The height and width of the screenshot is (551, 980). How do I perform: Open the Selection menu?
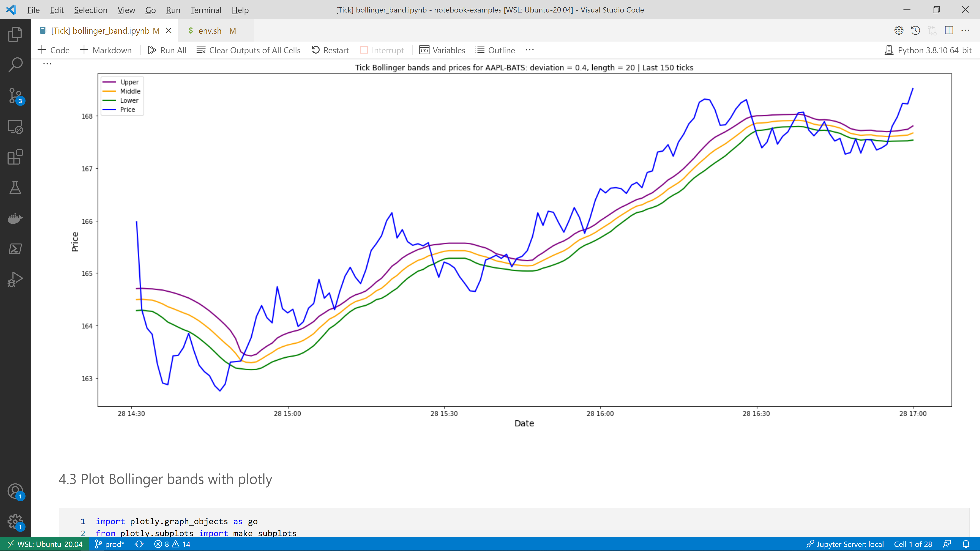pyautogui.click(x=91, y=10)
